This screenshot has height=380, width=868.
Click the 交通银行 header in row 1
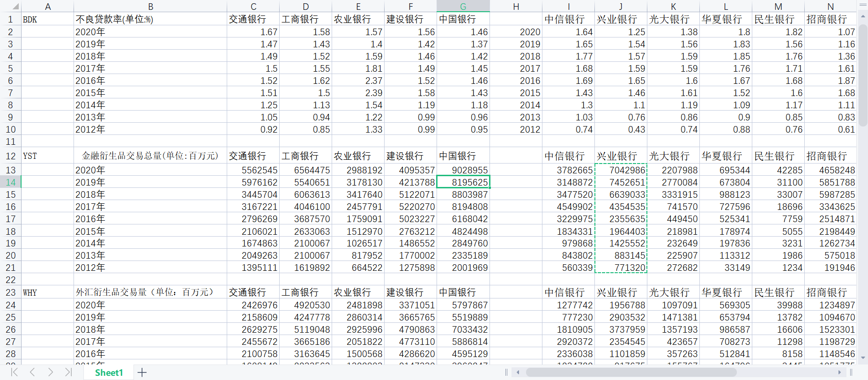(x=253, y=19)
